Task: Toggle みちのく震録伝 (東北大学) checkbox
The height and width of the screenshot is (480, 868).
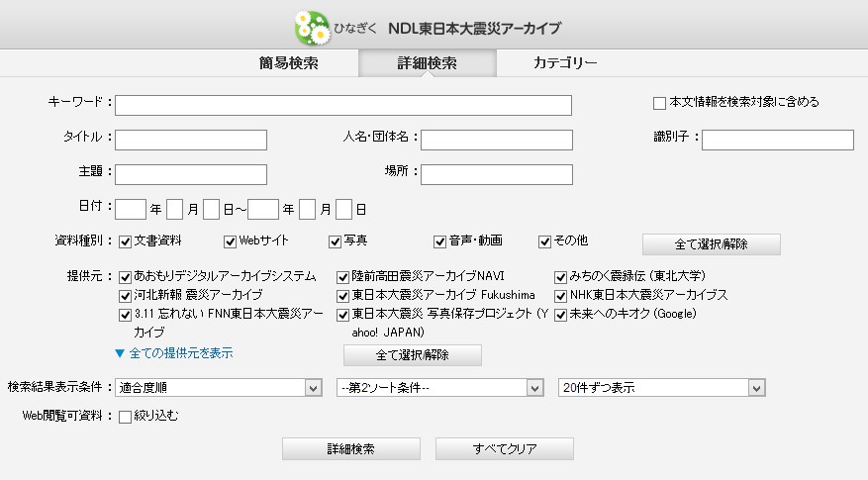Action: click(x=561, y=277)
